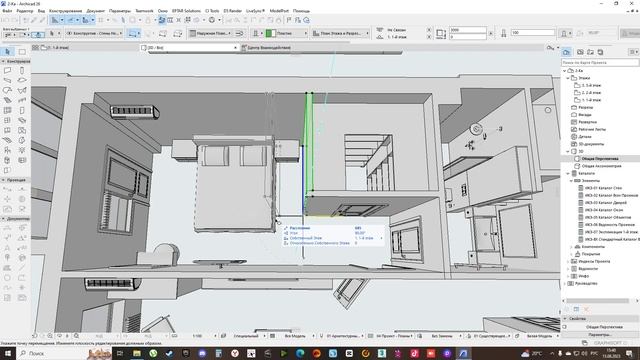This screenshot has width=640, height=360.
Task: Select 'Общая Перспектива' view in navigator
Action: (600, 159)
